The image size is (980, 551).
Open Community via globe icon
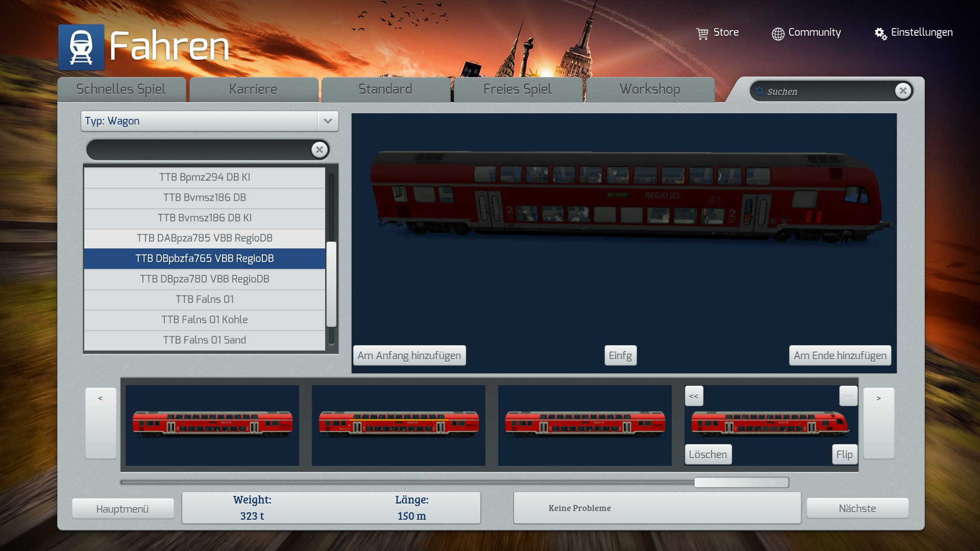tap(777, 34)
